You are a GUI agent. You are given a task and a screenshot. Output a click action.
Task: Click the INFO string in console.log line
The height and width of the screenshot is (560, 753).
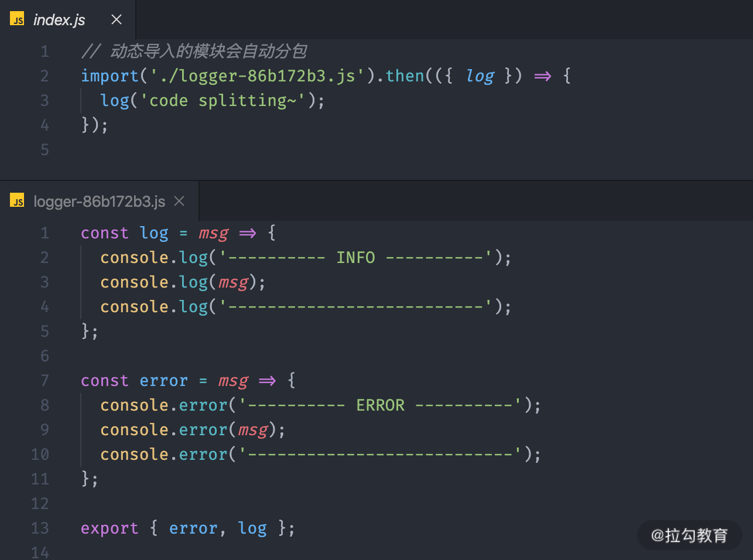(355, 258)
